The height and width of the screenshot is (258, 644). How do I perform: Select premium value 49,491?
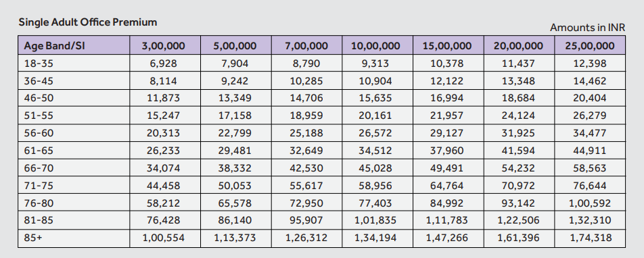point(447,168)
